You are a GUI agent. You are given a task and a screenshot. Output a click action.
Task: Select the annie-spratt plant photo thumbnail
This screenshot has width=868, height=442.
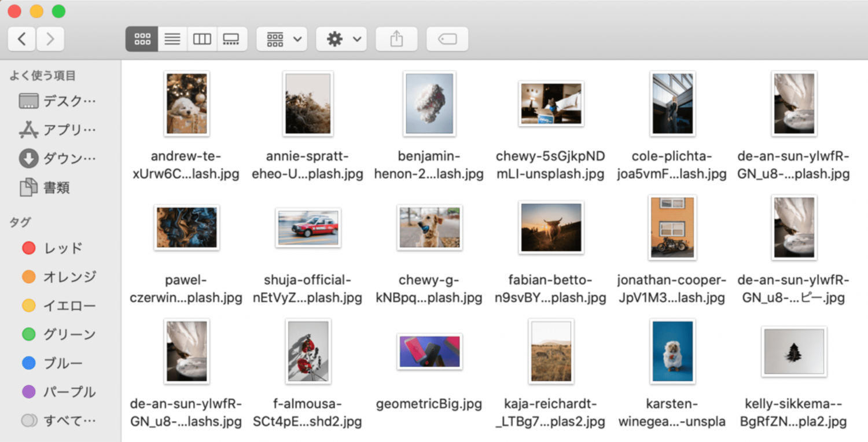308,104
